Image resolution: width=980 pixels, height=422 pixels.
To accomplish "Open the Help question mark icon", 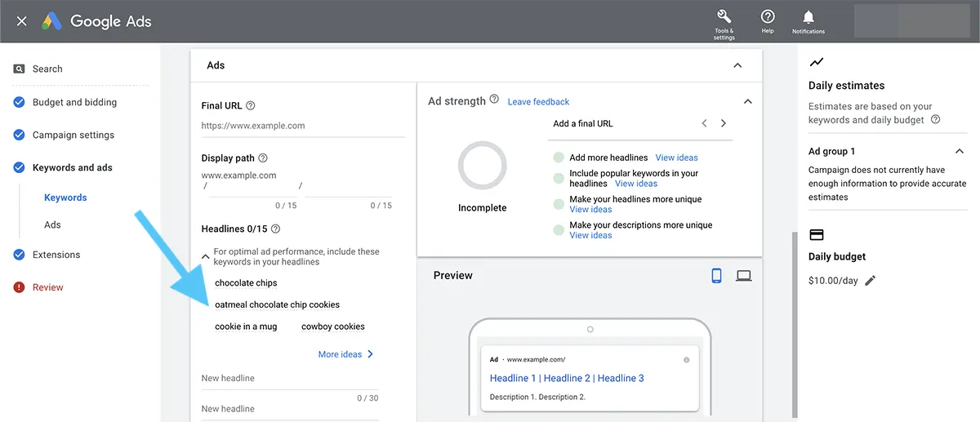I will coord(768,17).
